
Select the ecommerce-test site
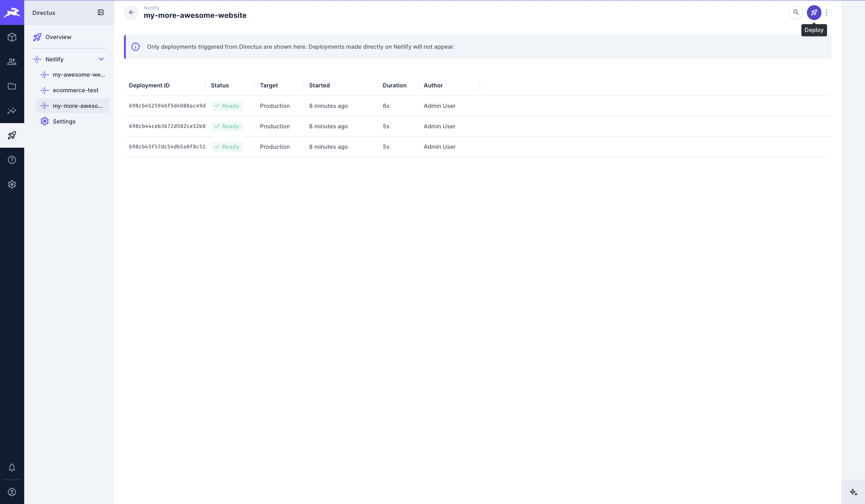[76, 90]
